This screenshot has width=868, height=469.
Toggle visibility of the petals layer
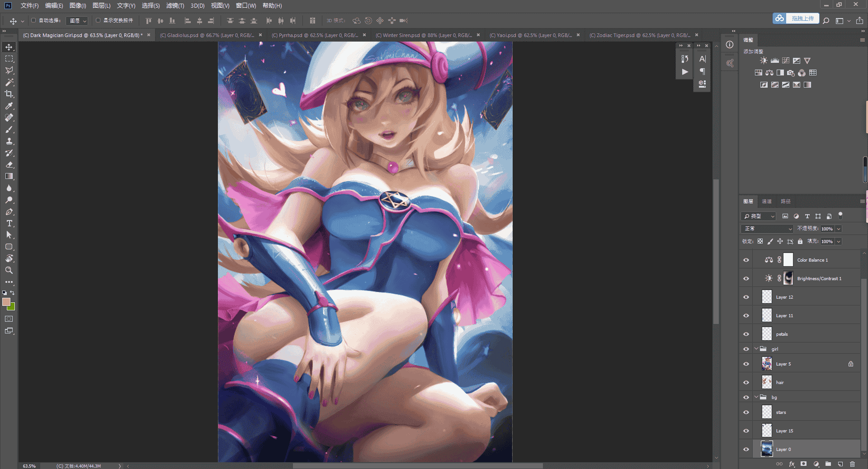746,334
